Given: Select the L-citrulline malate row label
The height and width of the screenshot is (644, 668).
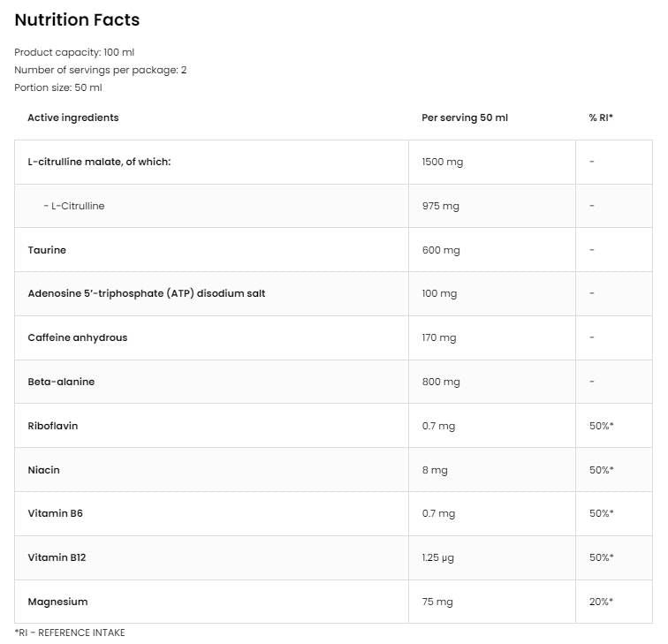Looking at the screenshot, I should pyautogui.click(x=99, y=162).
